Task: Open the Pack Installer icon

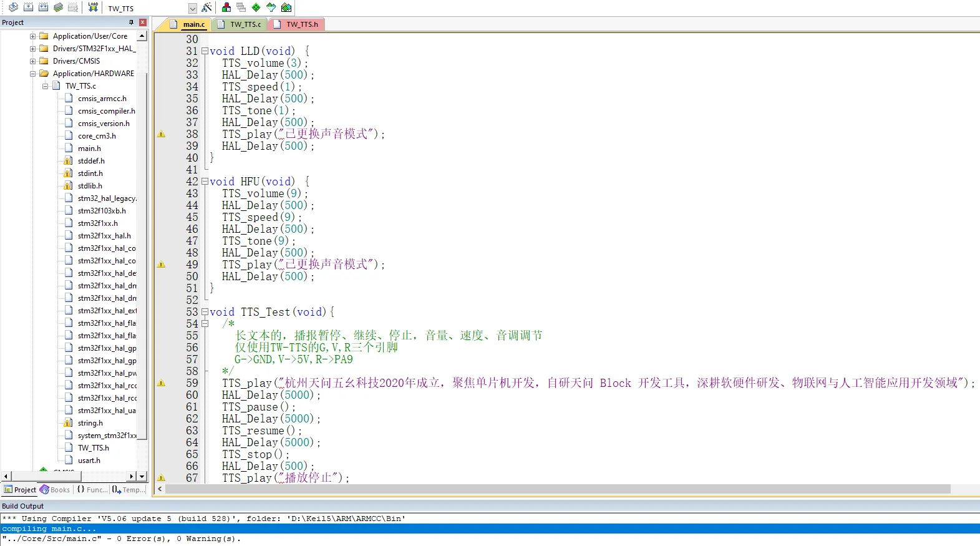Action: (286, 7)
